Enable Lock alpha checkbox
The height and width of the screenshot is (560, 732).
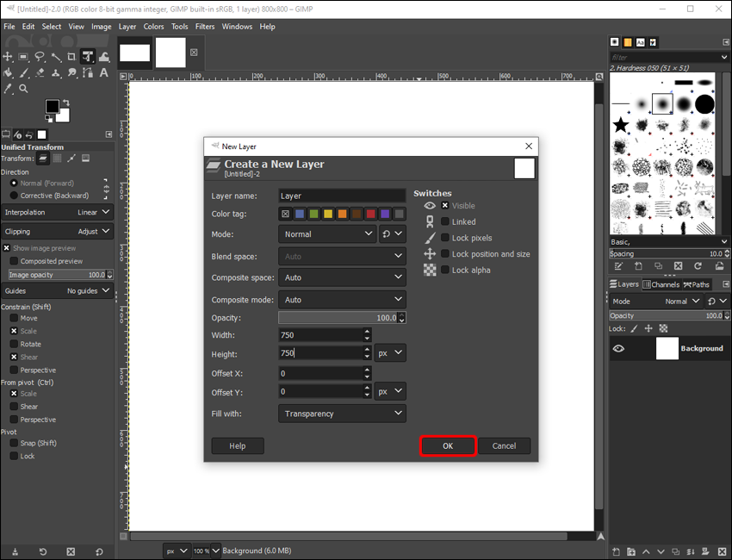[x=445, y=270]
